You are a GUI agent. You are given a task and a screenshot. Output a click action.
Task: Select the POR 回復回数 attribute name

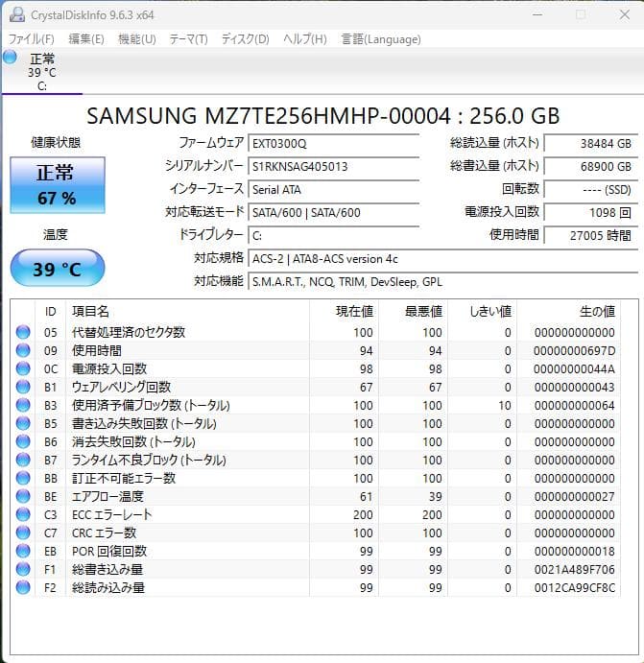click(x=109, y=551)
